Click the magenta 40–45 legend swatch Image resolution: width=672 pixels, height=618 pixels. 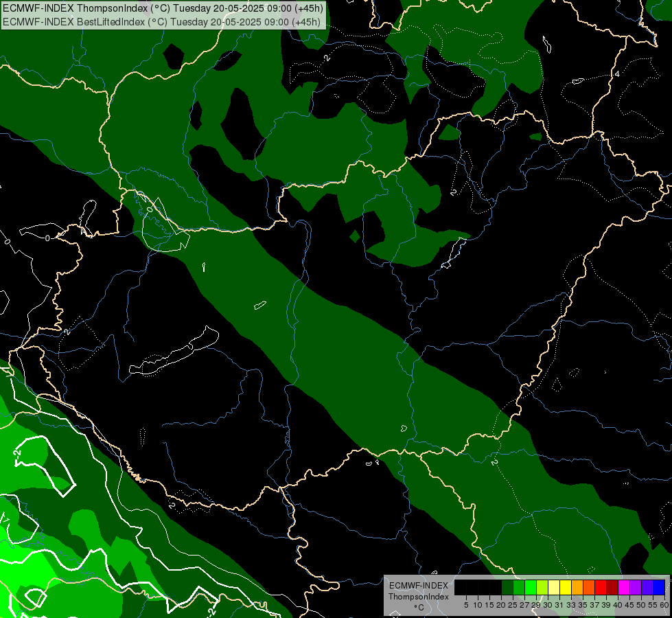point(624,587)
